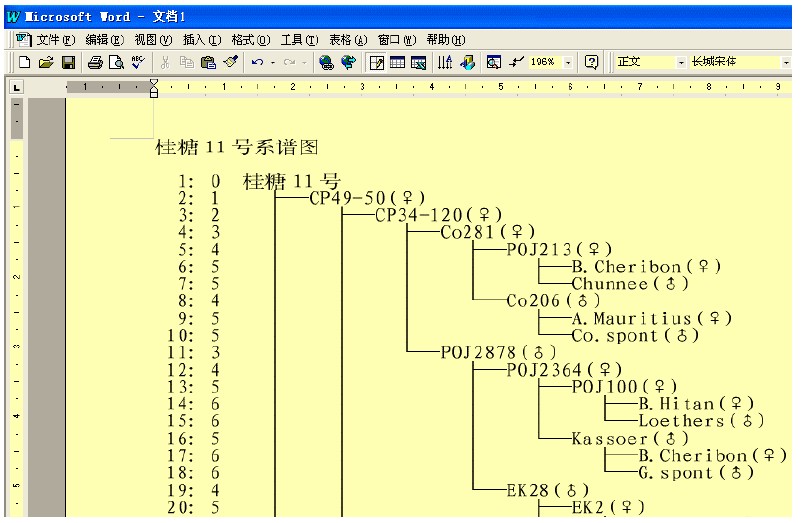802x523 pixels.
Task: Open the 196% zoom dropdown
Action: point(569,62)
